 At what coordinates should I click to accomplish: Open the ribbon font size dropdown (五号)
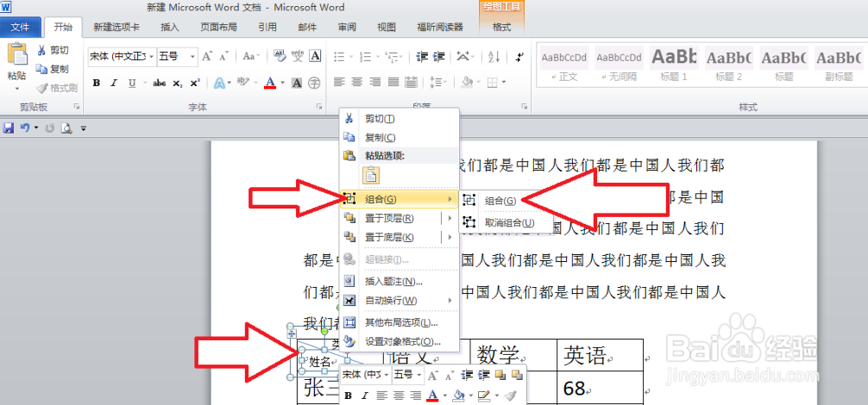pyautogui.click(x=192, y=56)
